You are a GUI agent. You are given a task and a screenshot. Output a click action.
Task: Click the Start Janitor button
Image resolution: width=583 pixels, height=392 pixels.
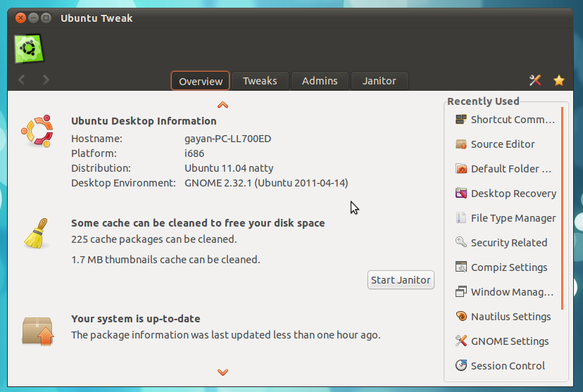pos(401,280)
